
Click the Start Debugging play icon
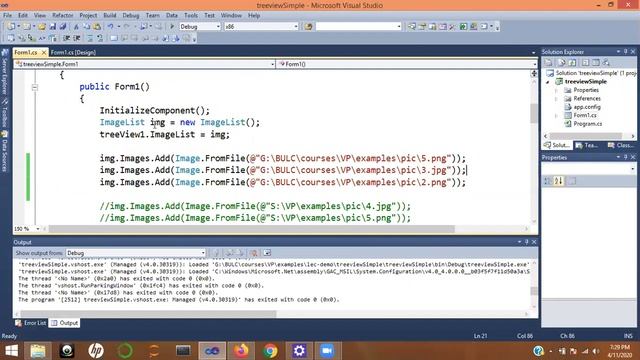(172, 27)
